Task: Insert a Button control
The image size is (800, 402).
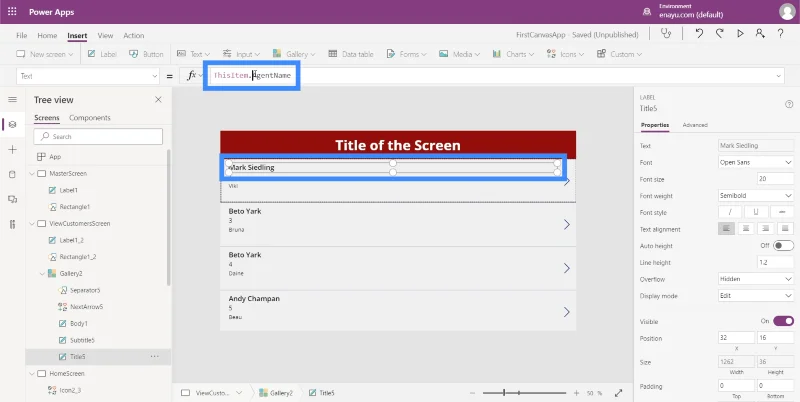Action: click(x=146, y=54)
